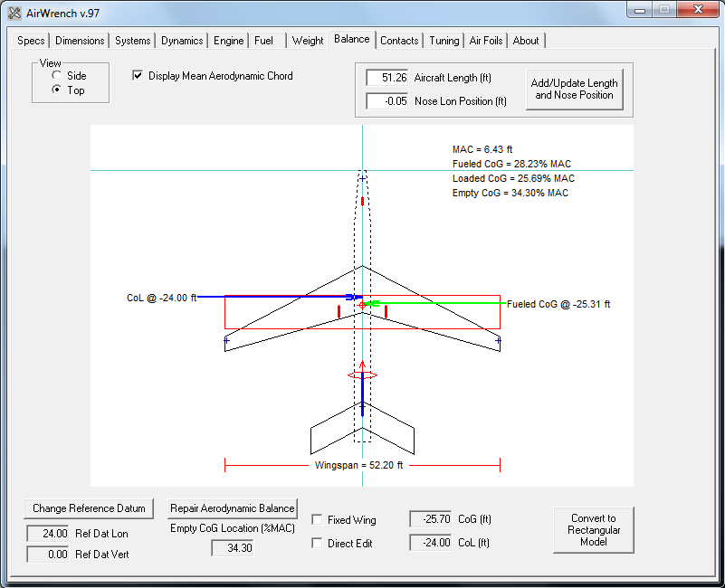Open the Dimensions tab

(79, 40)
